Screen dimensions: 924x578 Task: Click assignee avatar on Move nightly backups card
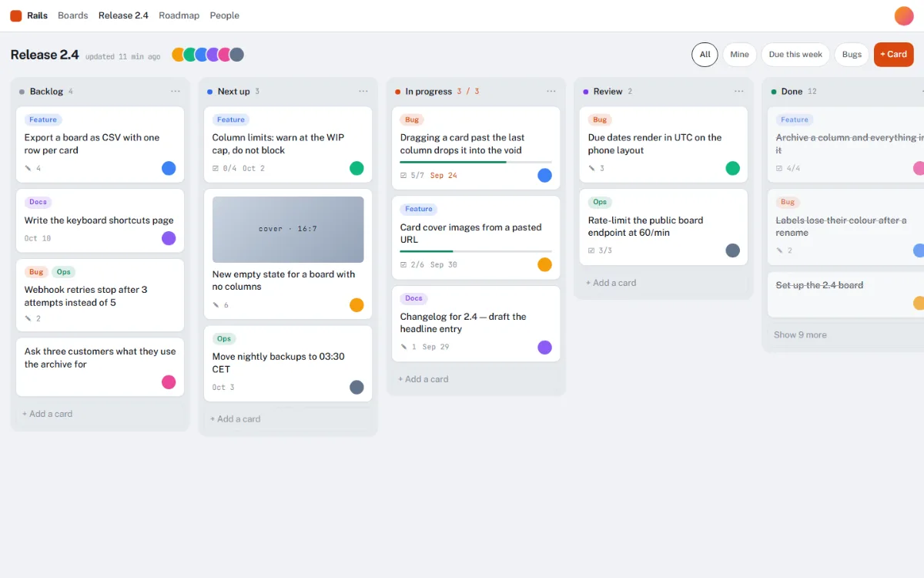pos(357,388)
